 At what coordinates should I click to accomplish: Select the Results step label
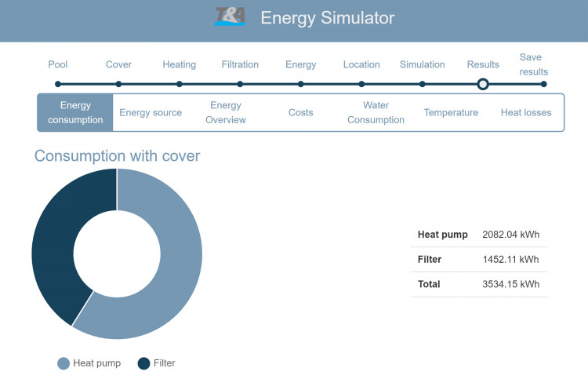coord(483,64)
